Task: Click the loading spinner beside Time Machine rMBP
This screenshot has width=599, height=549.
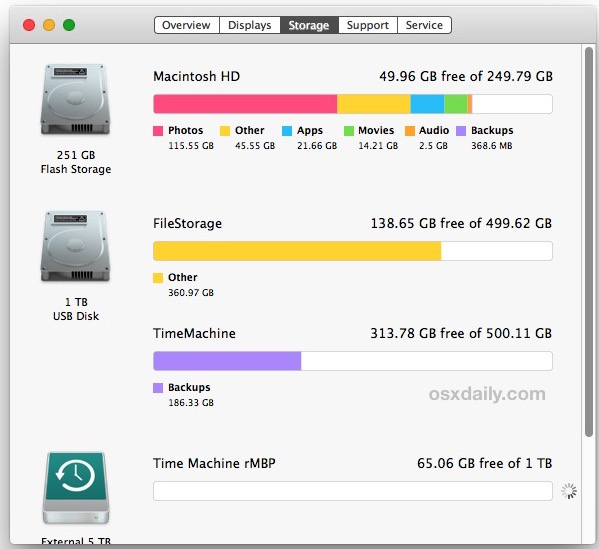Action: click(569, 491)
